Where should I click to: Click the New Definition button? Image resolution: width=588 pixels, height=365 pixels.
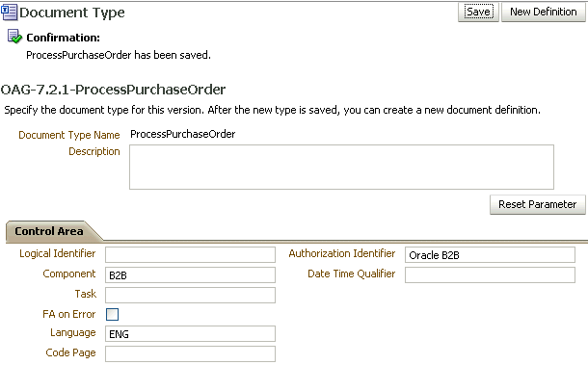pyautogui.click(x=543, y=12)
